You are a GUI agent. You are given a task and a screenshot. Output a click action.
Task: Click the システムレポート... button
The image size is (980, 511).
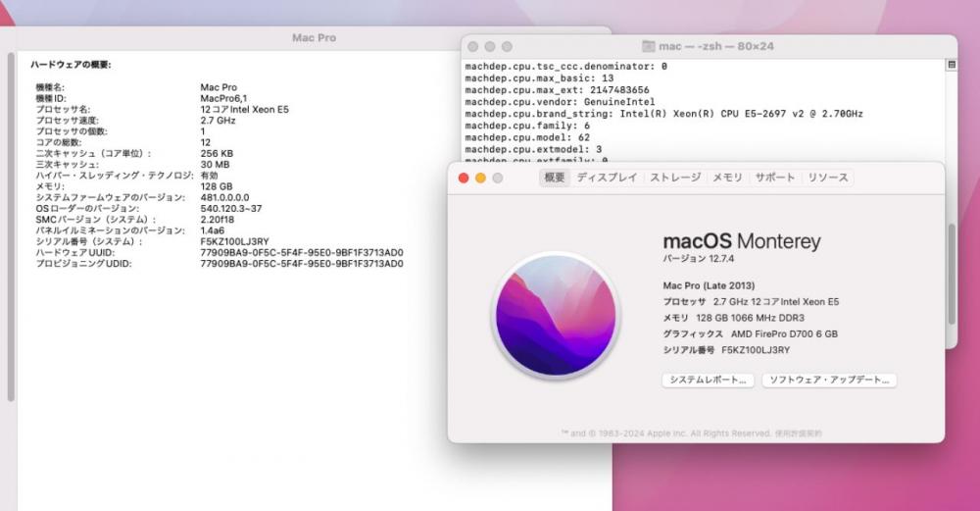708,380
